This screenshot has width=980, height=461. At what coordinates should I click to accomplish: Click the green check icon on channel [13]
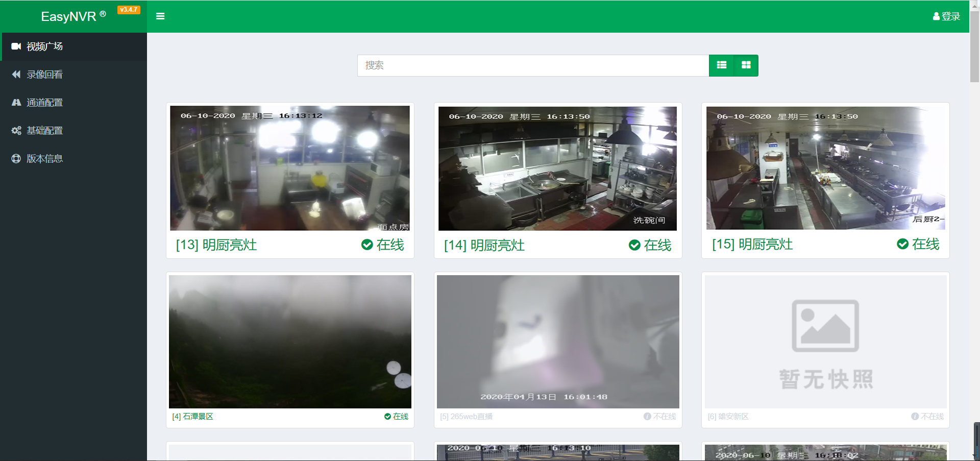[x=367, y=245]
